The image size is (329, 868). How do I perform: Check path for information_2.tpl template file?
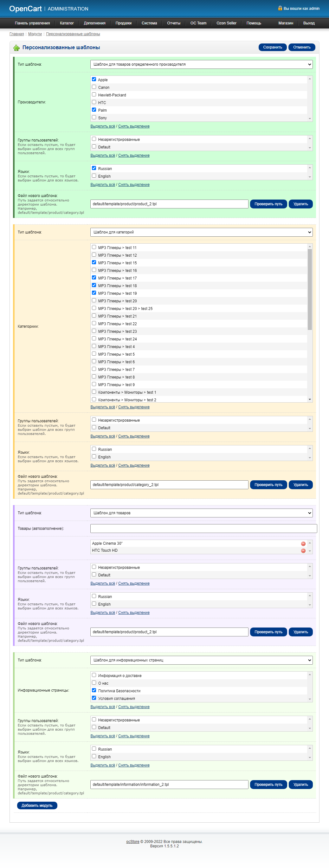268,785
